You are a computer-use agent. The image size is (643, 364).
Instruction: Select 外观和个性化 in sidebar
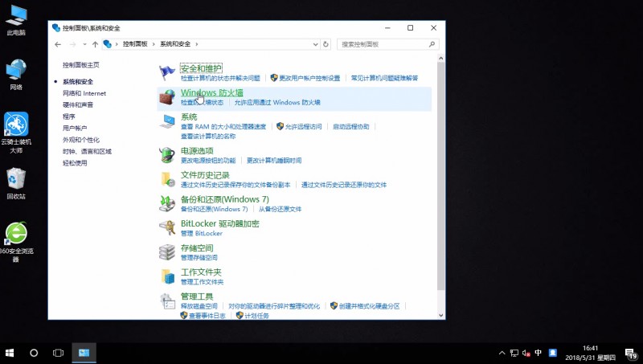(x=81, y=140)
